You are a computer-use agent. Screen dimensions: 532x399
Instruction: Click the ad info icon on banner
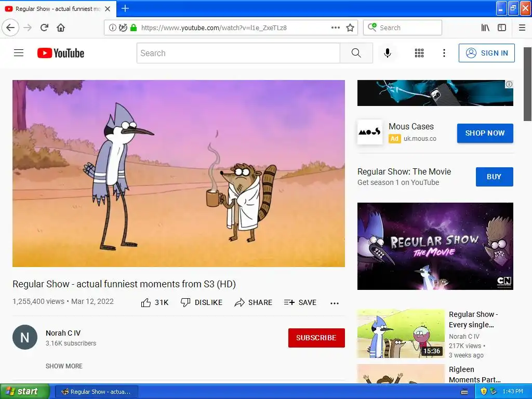coord(509,84)
